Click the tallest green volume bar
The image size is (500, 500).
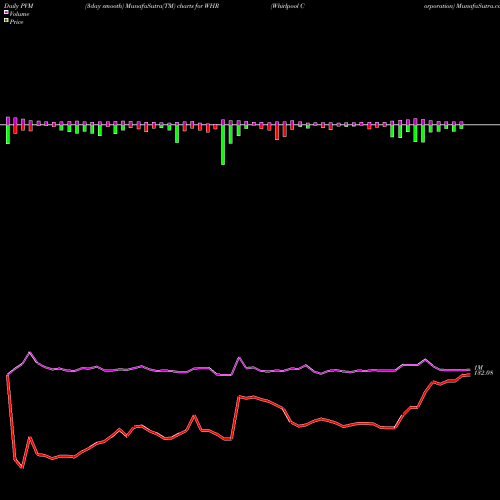[223, 145]
